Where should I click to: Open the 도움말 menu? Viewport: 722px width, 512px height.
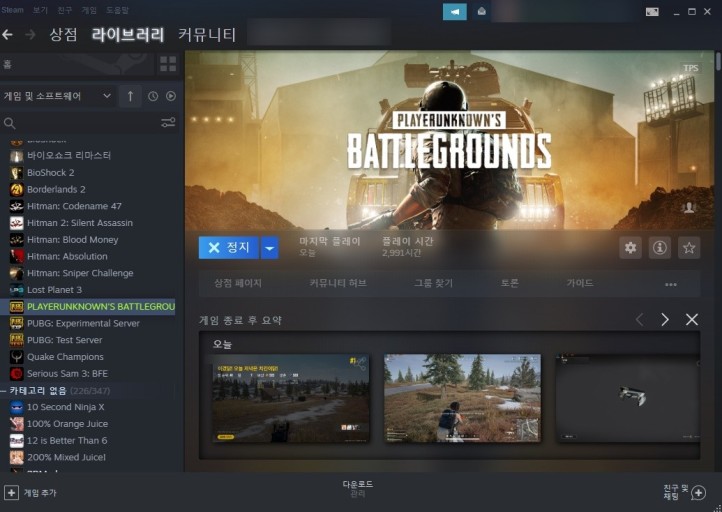tap(117, 10)
